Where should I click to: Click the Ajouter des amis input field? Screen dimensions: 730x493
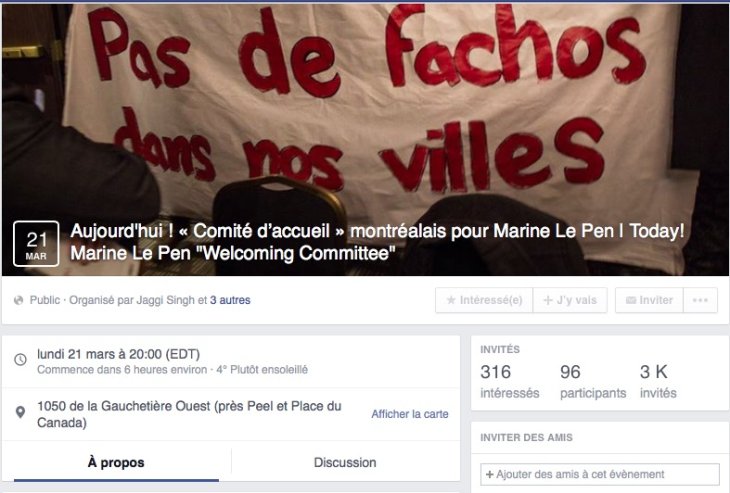[x=600, y=474]
